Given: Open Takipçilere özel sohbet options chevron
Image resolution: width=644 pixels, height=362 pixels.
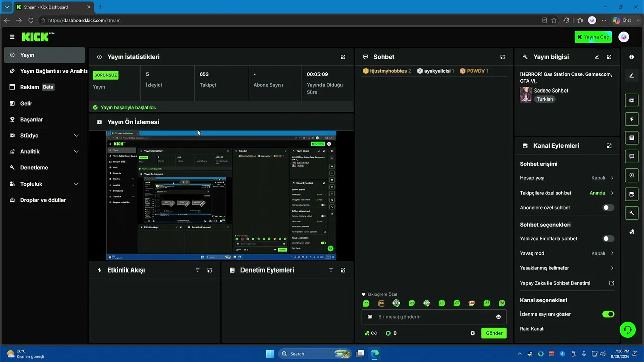Looking at the screenshot, I should [612, 193].
